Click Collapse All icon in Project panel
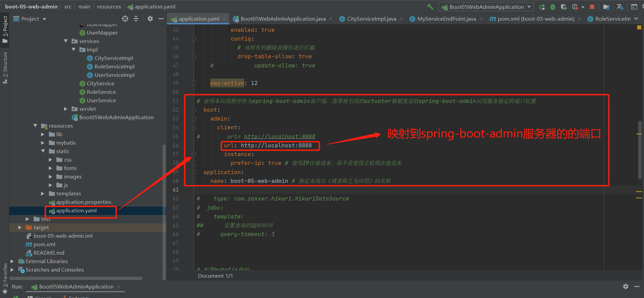The width and height of the screenshot is (644, 298). click(x=136, y=19)
